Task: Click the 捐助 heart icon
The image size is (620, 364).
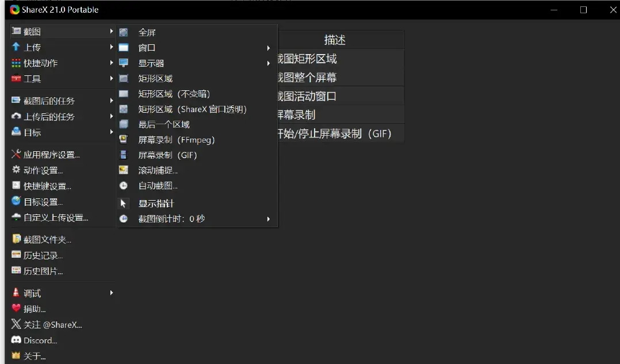Action: click(16, 308)
